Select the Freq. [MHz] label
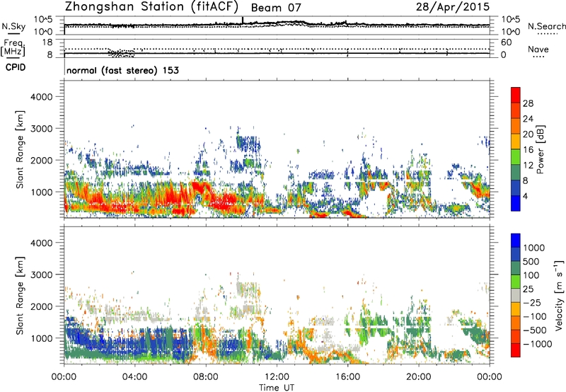This screenshot has width=566, height=392. coord(13,47)
